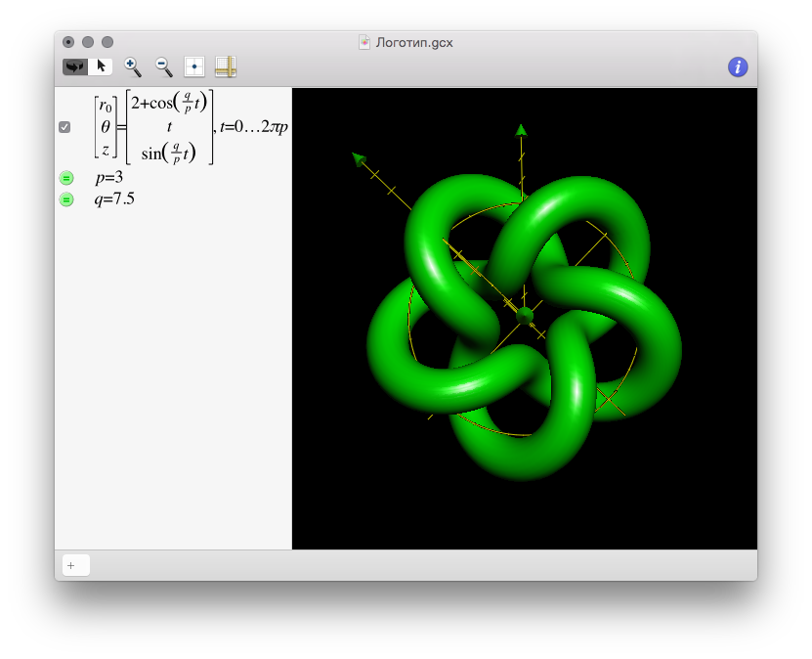Uncheck the parametric curve equation checkbox

[64, 127]
